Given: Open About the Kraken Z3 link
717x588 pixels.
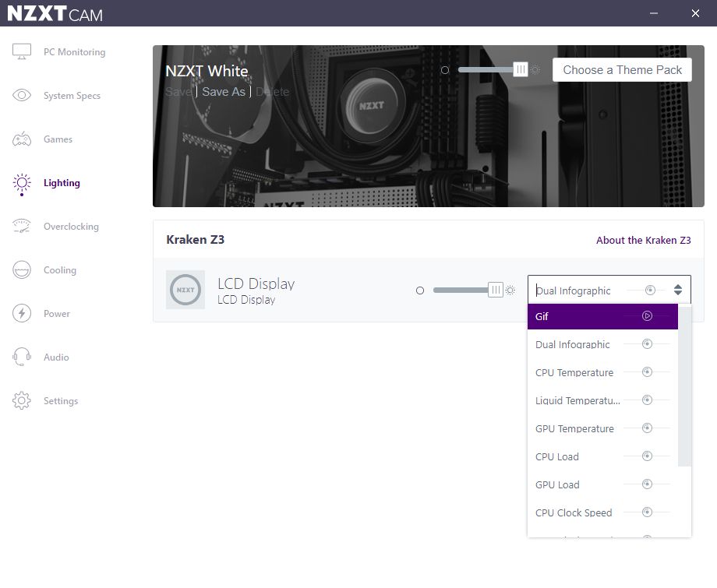Looking at the screenshot, I should 644,241.
